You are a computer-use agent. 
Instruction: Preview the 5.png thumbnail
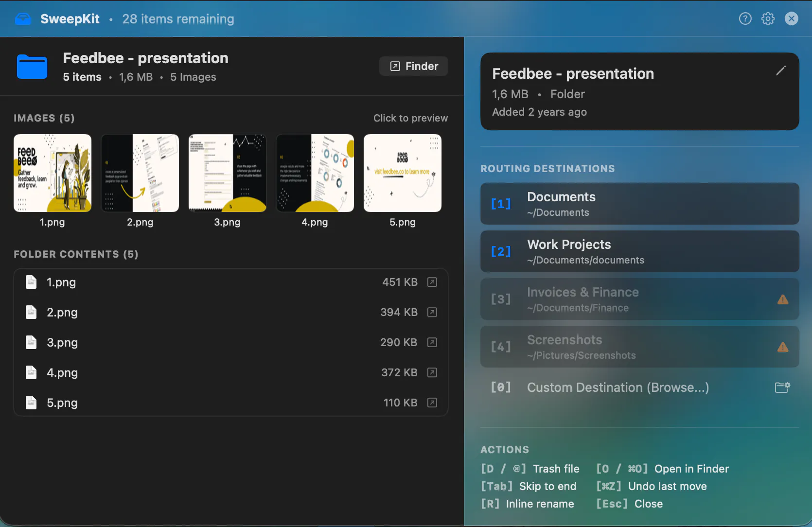tap(403, 173)
